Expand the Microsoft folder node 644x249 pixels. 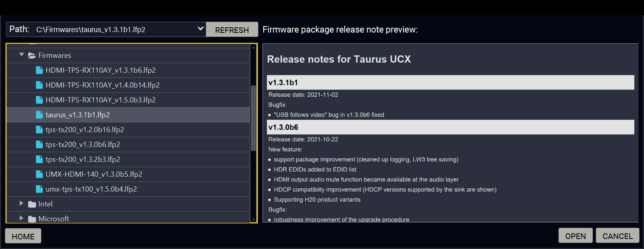coord(22,218)
